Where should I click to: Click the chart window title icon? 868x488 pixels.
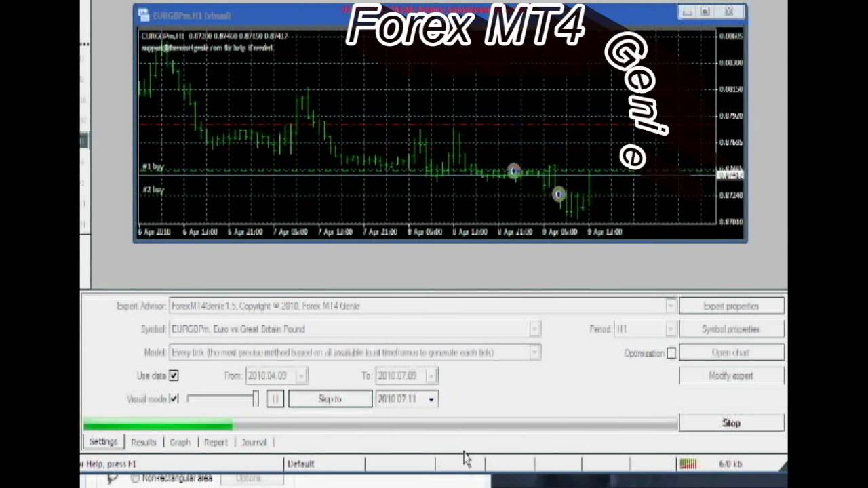[143, 15]
